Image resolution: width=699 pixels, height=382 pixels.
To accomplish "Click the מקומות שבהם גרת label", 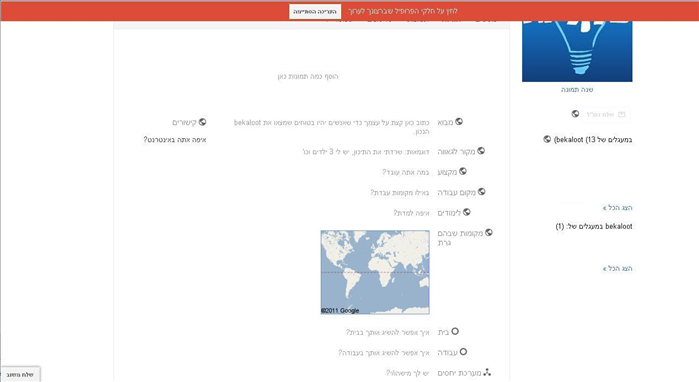I will tap(461, 238).
